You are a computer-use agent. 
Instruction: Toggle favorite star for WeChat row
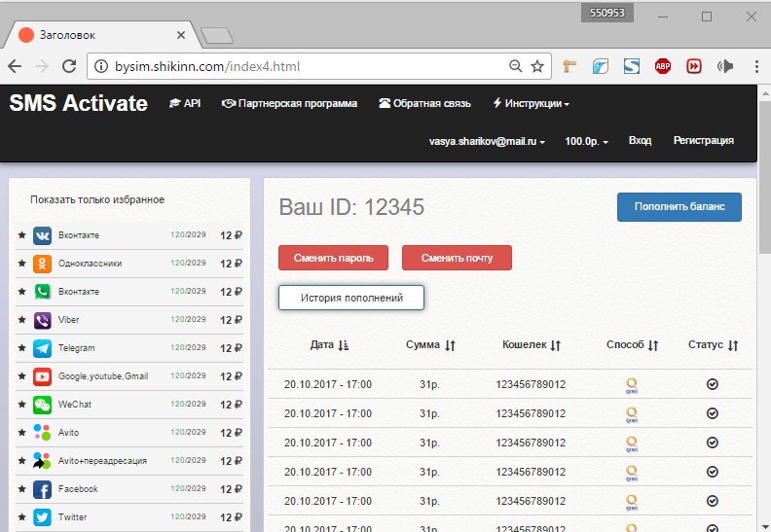click(21, 404)
